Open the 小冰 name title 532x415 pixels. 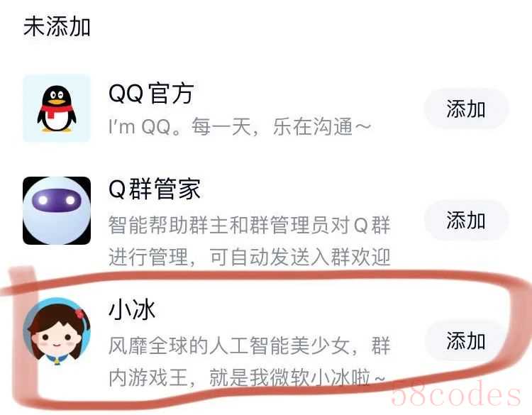(x=132, y=310)
